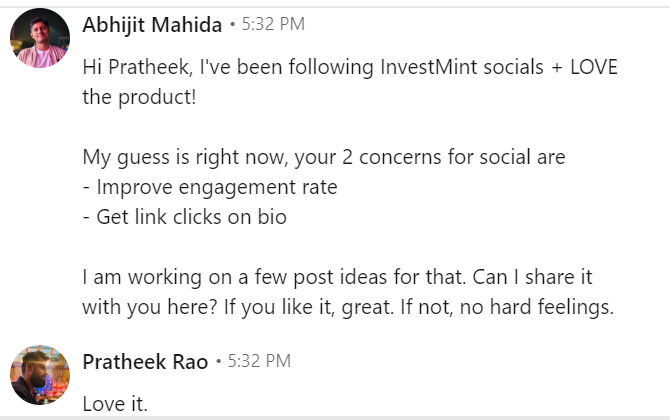Click the 'Get link clicks on bio' bullet
This screenshot has width=670, height=420.
(185, 216)
